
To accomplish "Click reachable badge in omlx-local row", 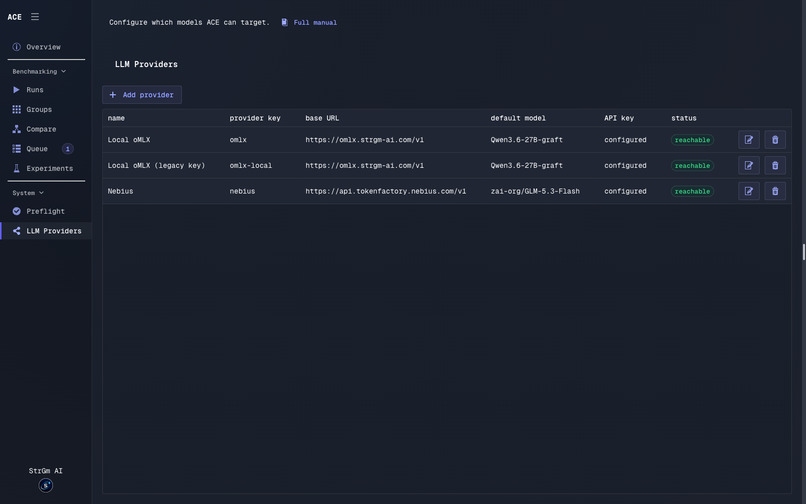I will pos(692,165).
